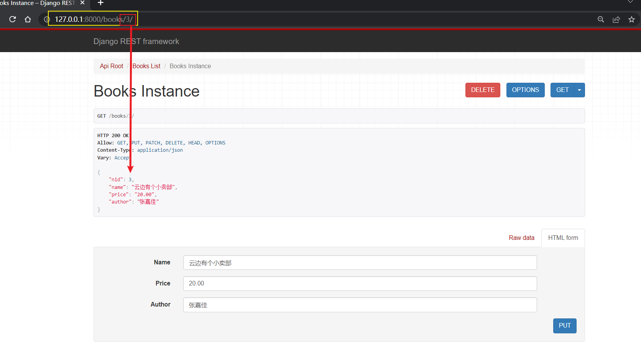Click the Price field label
Image resolution: width=641 pixels, height=364 pixels.
click(x=163, y=284)
